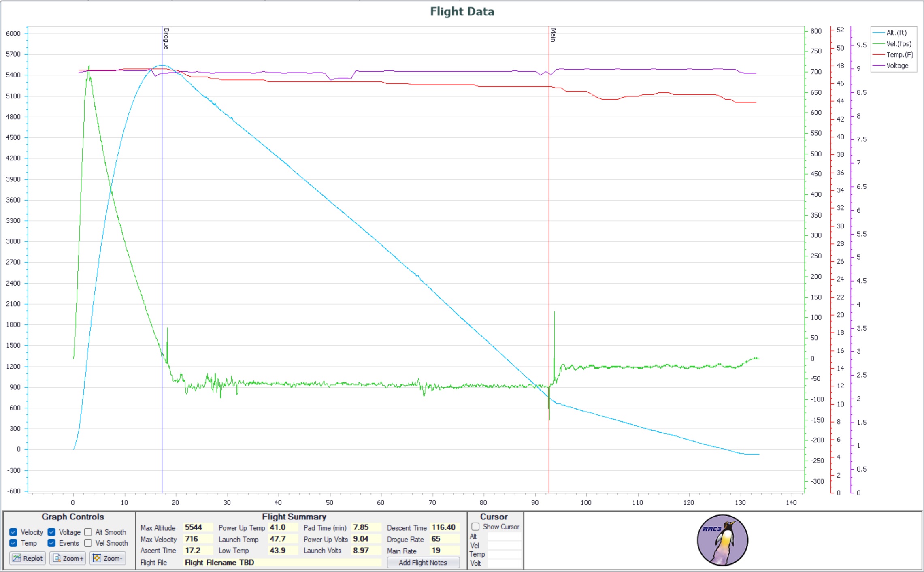Click the Temp.(F) legend entry
Viewport: 924px width, 572px height.
(899, 55)
